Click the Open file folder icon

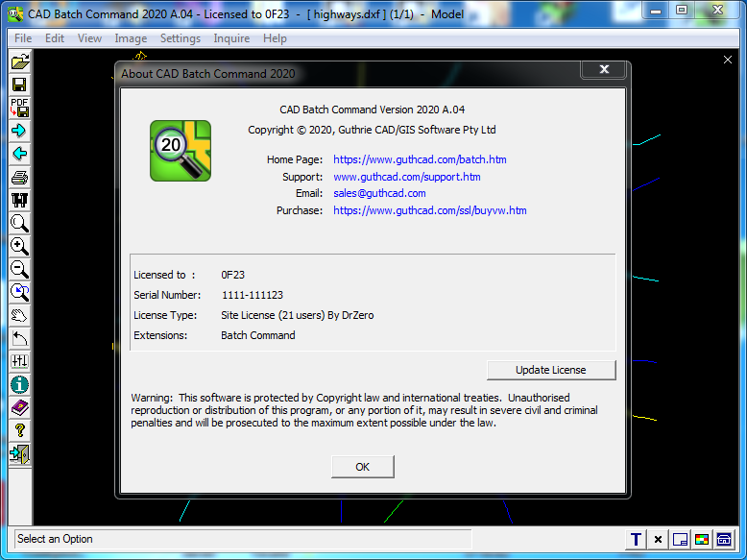pyautogui.click(x=20, y=61)
